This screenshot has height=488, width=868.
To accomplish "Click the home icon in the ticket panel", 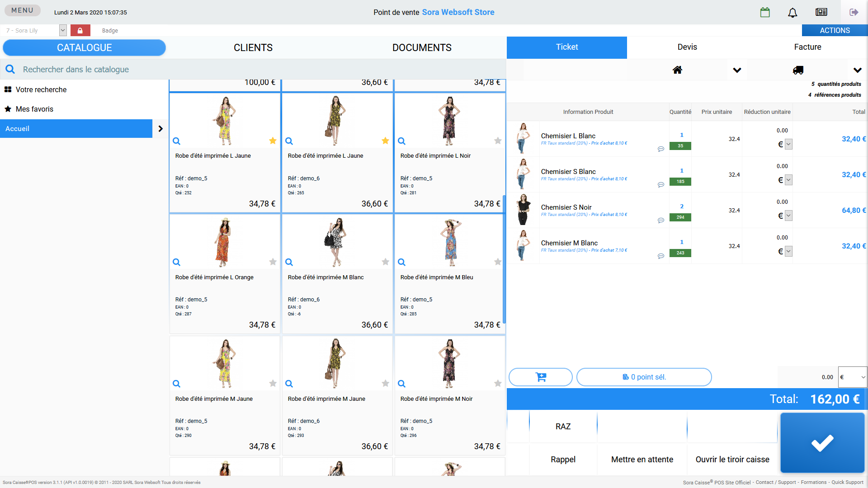I will [677, 70].
